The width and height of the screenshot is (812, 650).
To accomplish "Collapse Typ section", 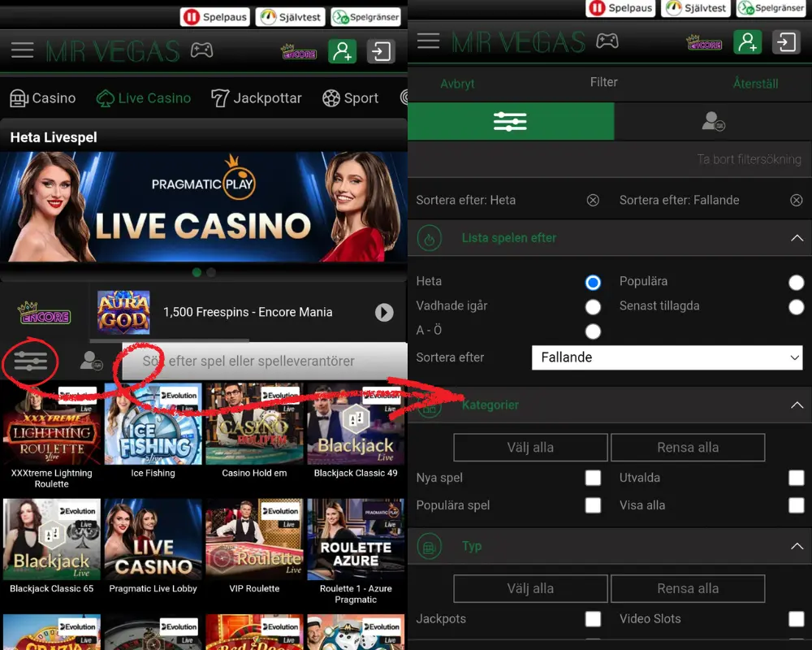I will click(x=797, y=546).
